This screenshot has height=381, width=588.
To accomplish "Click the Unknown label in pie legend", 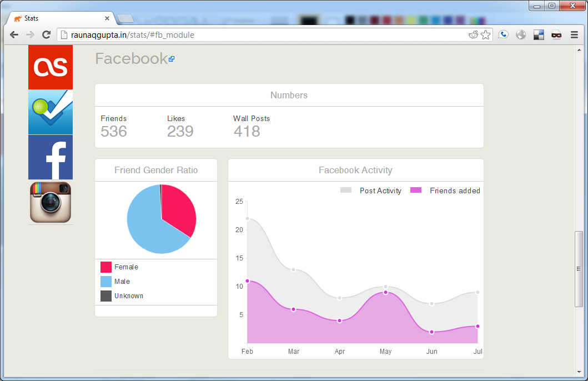I will click(x=129, y=296).
